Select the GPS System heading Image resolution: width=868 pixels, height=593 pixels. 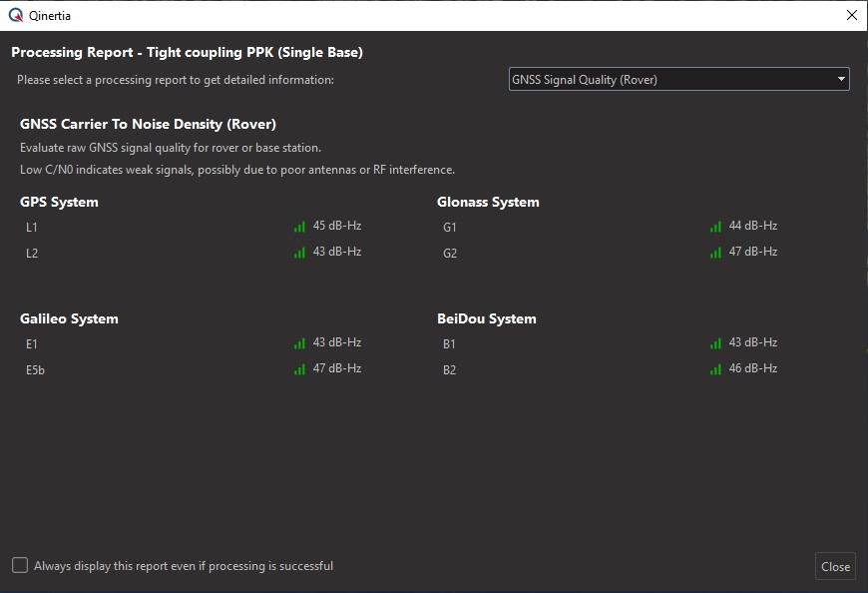coord(59,202)
